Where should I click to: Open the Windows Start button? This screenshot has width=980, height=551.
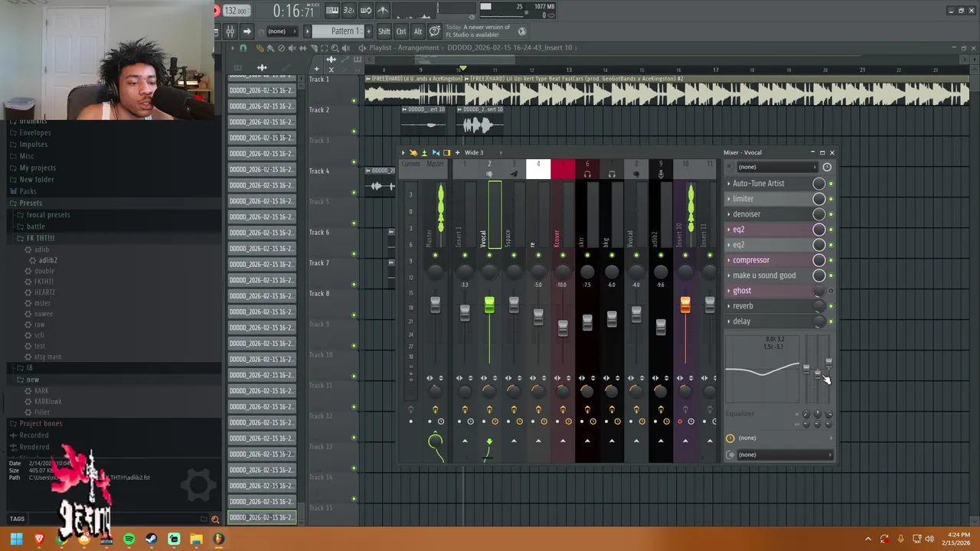point(16,540)
